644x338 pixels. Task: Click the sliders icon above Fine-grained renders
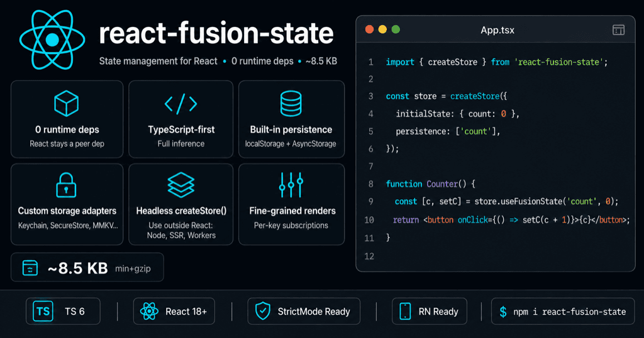point(291,185)
